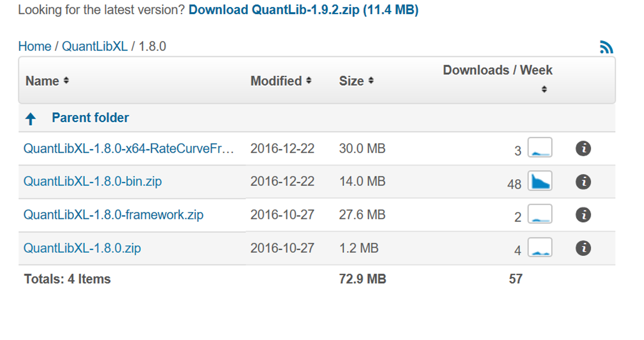The width and height of the screenshot is (644, 340).
Task: View info for the x64-RateCurveFramework file
Action: pyautogui.click(x=583, y=148)
